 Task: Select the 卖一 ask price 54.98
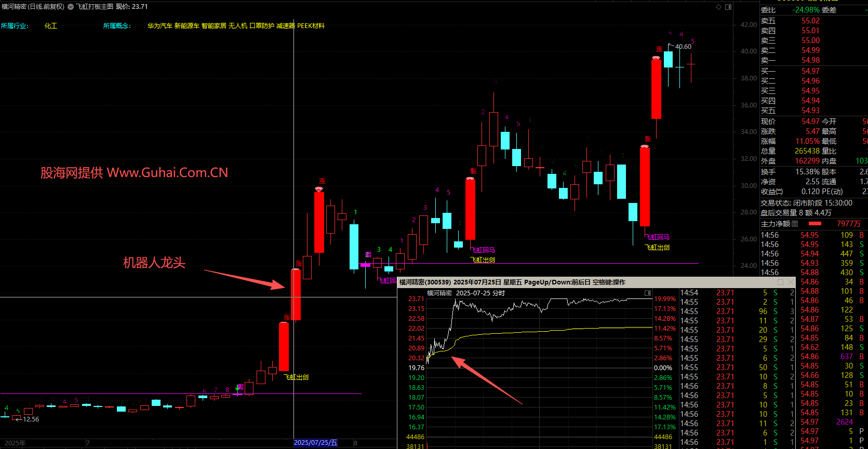(810, 60)
